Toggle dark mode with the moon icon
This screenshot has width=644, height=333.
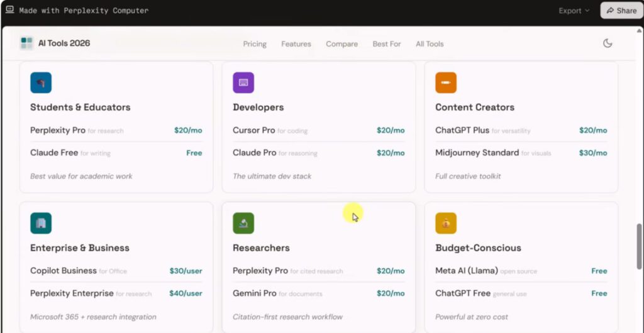pyautogui.click(x=608, y=43)
